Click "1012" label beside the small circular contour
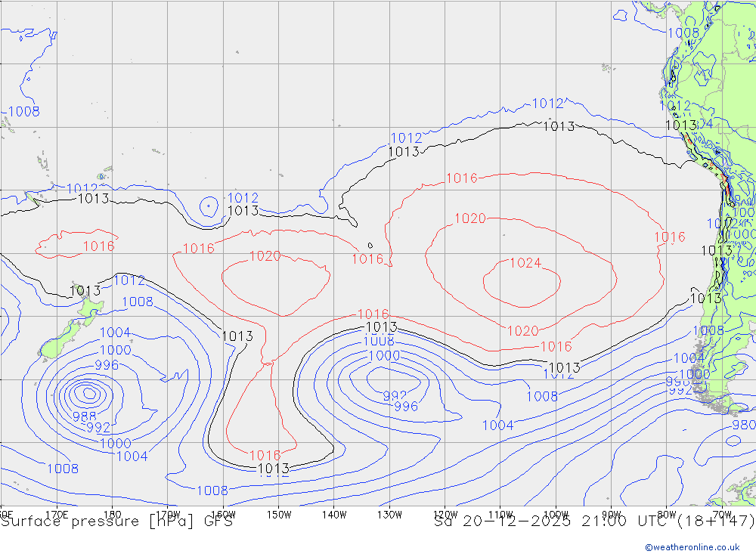This screenshot has height=554, width=756. tap(243, 198)
